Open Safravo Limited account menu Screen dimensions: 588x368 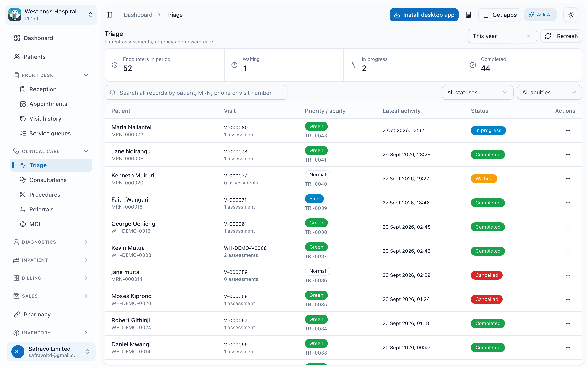point(51,351)
